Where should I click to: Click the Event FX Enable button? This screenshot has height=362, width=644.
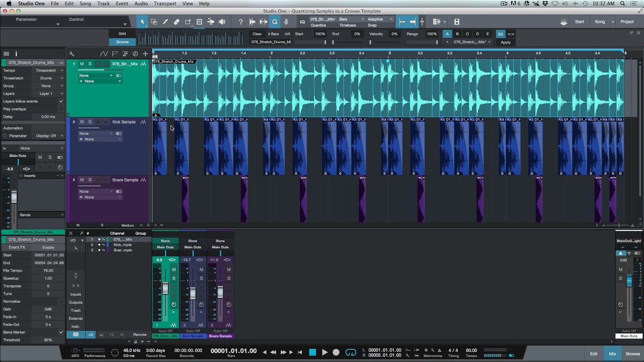click(48, 247)
